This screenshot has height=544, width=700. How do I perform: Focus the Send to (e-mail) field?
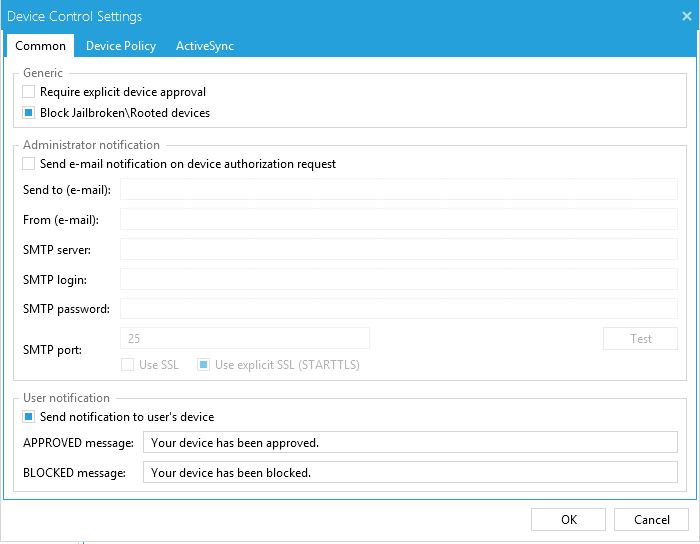tap(399, 189)
